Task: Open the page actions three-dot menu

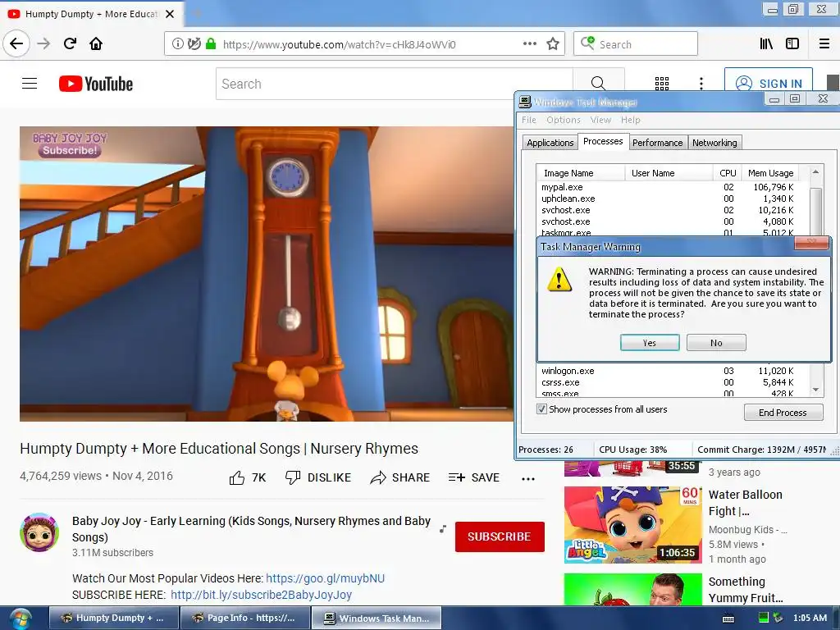Action: (529, 44)
